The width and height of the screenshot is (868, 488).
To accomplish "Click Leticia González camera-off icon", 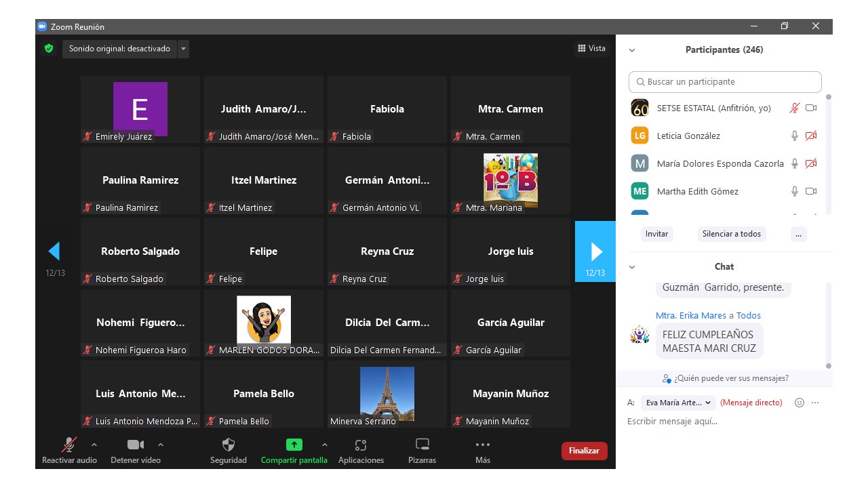I will [811, 136].
